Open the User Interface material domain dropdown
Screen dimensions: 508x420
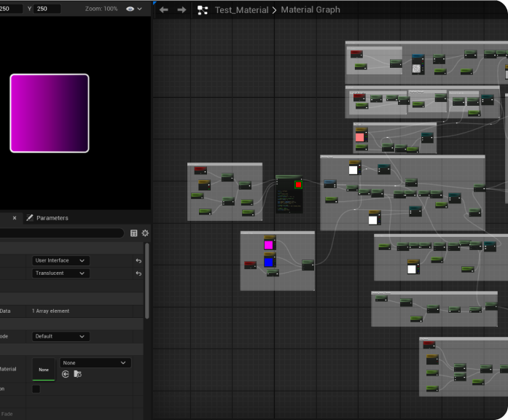pyautogui.click(x=60, y=260)
